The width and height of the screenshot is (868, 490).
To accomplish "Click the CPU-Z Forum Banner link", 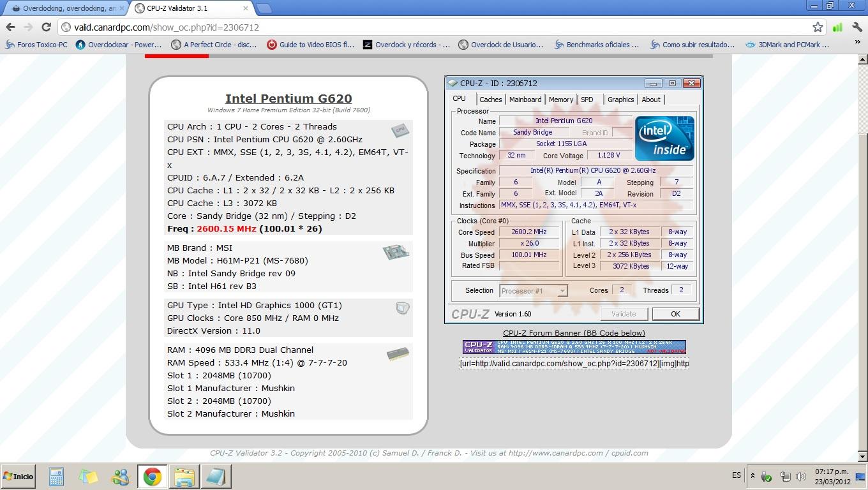I will [574, 333].
